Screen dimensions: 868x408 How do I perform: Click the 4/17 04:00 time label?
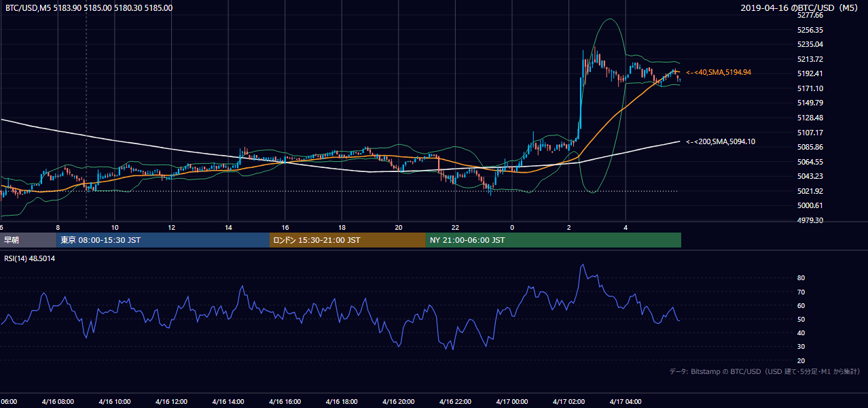(x=626, y=401)
